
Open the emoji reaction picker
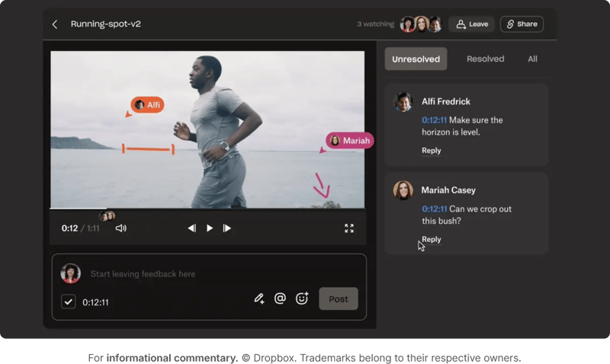click(302, 299)
